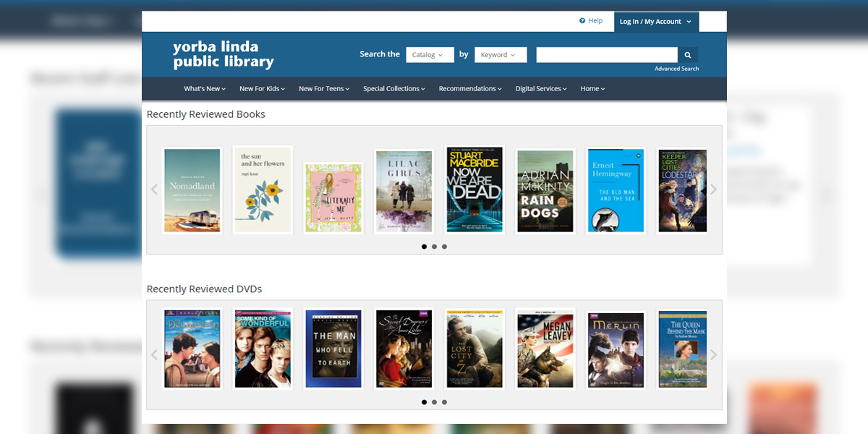Expand the Home menu
Viewport: 868px width, 434px height.
592,89
